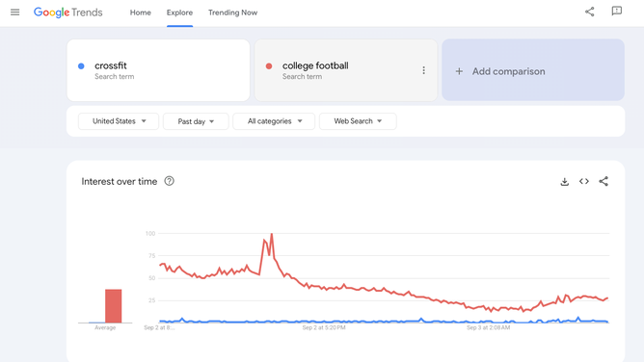The image size is (644, 362).
Task: Open the Web Search type dropdown
Action: coord(358,121)
